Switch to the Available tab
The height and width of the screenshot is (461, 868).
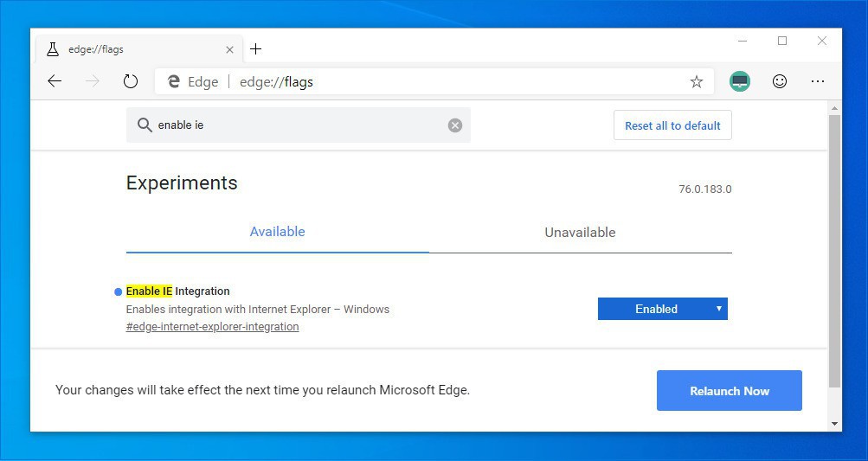point(277,232)
